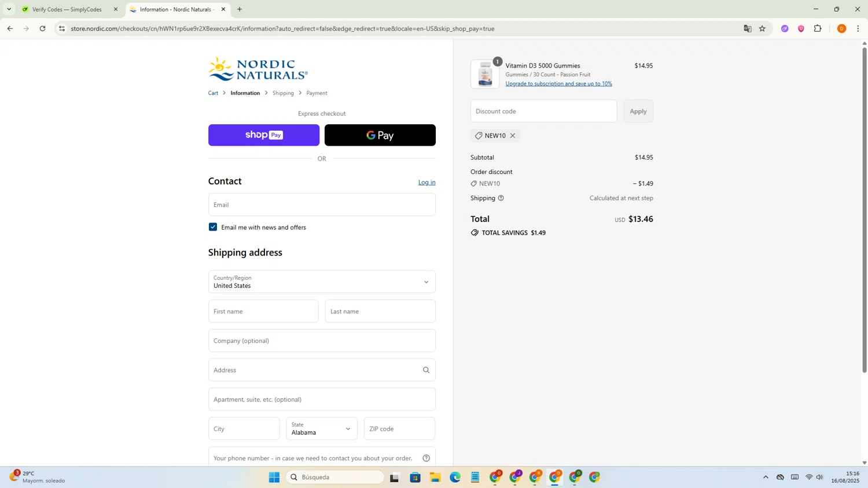The image size is (868, 488).
Task: Click the shield extension icon in toolbar
Action: click(801, 28)
